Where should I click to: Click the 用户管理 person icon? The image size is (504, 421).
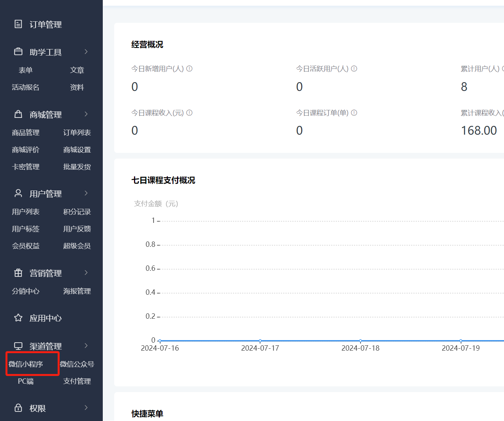point(18,193)
